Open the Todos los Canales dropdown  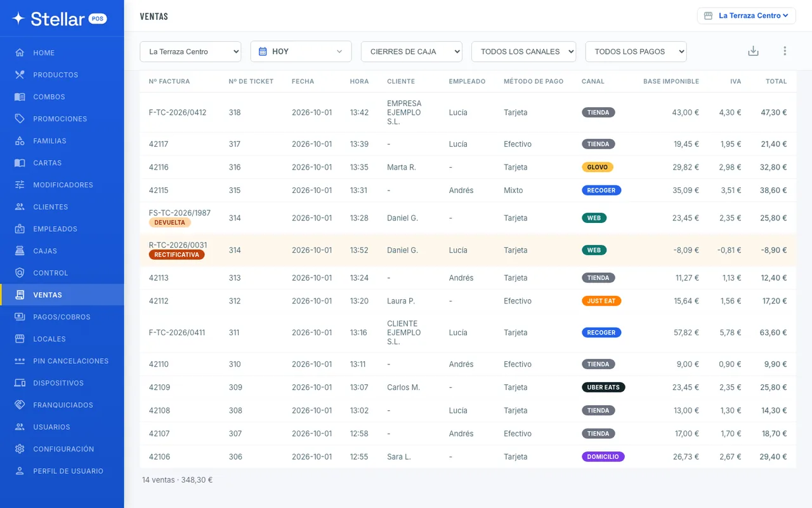coord(523,51)
